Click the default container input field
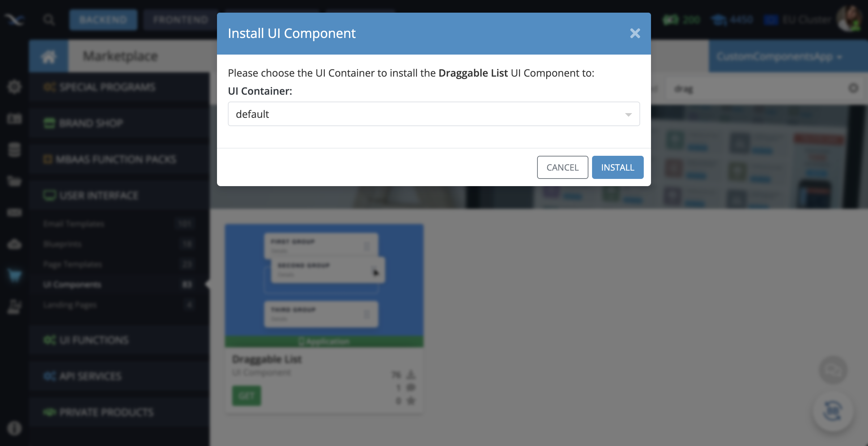The image size is (868, 446). tap(434, 113)
